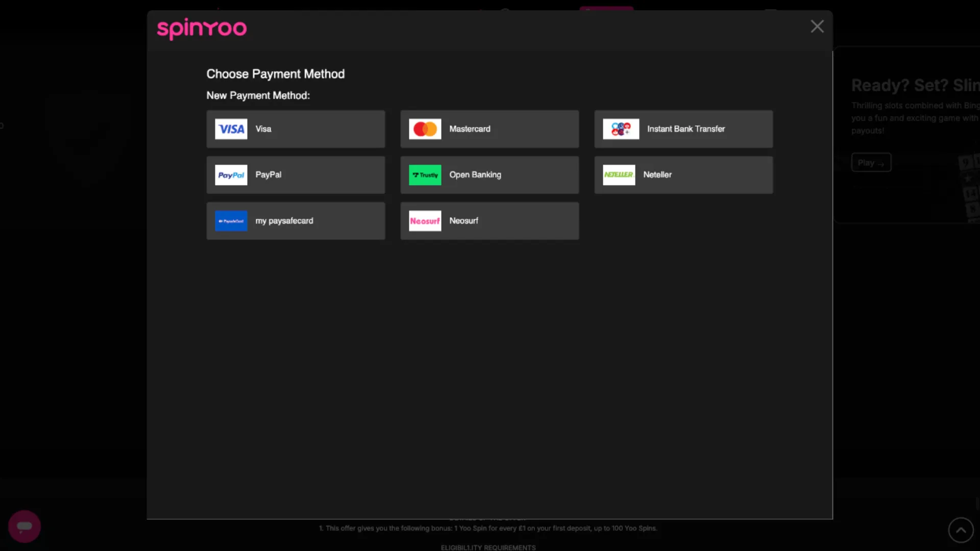Viewport: 980px width, 551px height.
Task: Select the Neteller payment label
Action: point(657,174)
